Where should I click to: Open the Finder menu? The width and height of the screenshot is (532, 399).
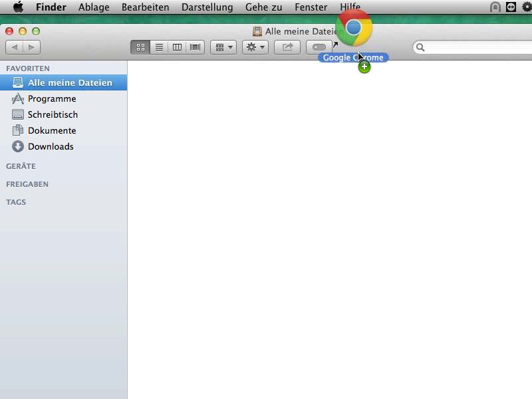coord(51,7)
